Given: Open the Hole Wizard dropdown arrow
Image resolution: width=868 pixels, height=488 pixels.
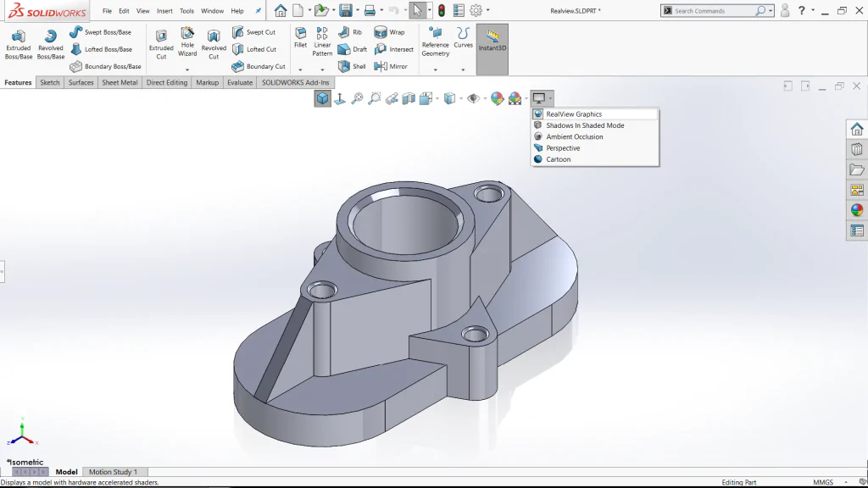Looking at the screenshot, I should [x=187, y=69].
